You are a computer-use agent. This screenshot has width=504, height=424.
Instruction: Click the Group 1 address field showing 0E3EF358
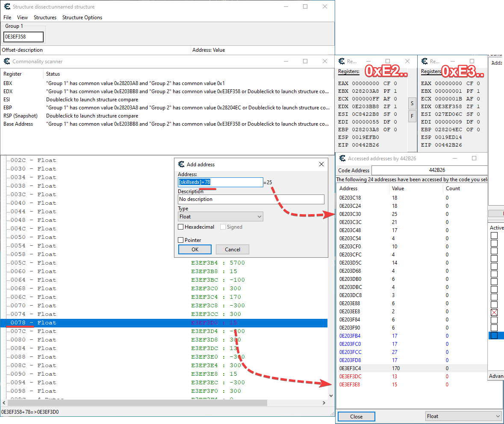tap(23, 37)
